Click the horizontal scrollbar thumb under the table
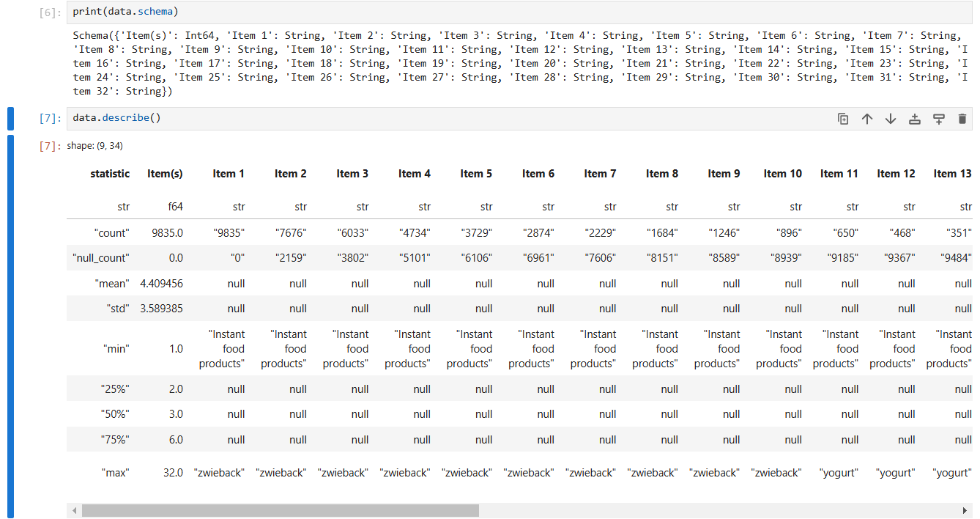Image resolution: width=980 pixels, height=519 pixels. tap(280, 510)
